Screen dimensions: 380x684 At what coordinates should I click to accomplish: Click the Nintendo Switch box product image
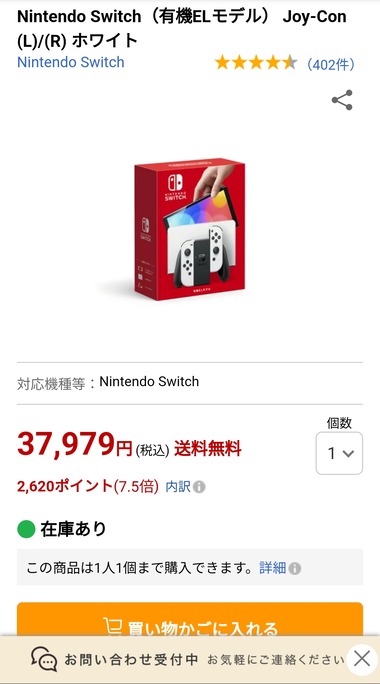190,229
